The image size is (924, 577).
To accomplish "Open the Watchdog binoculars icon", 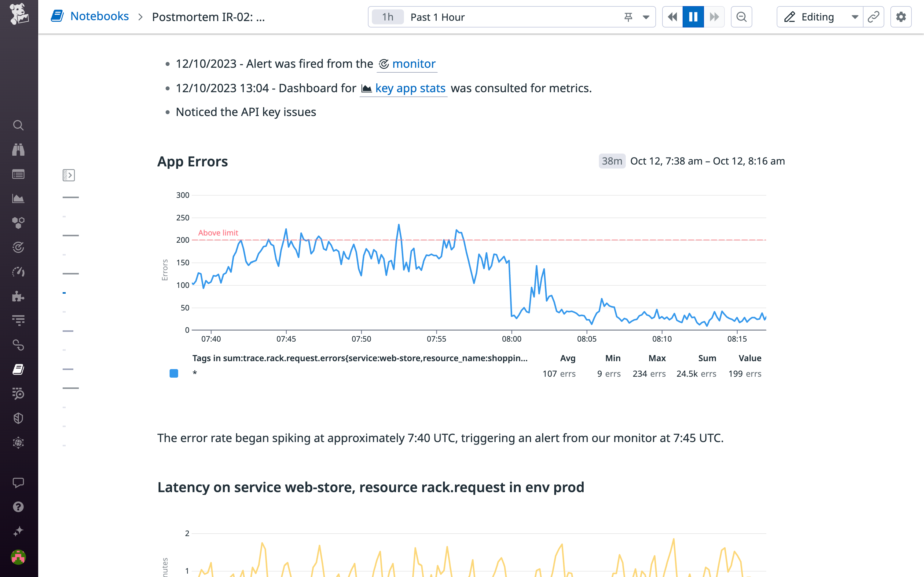I will click(18, 150).
